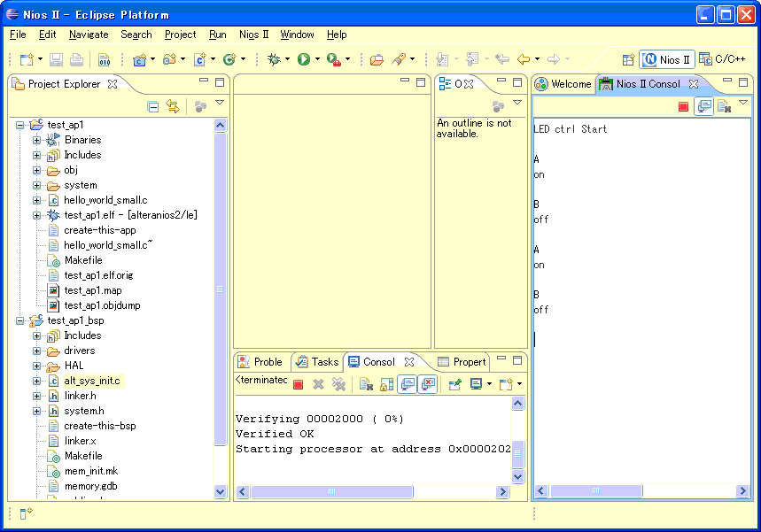This screenshot has width=761, height=532.
Task: Click the bottom Console horizontal scrollbar thumb
Action: (332, 492)
